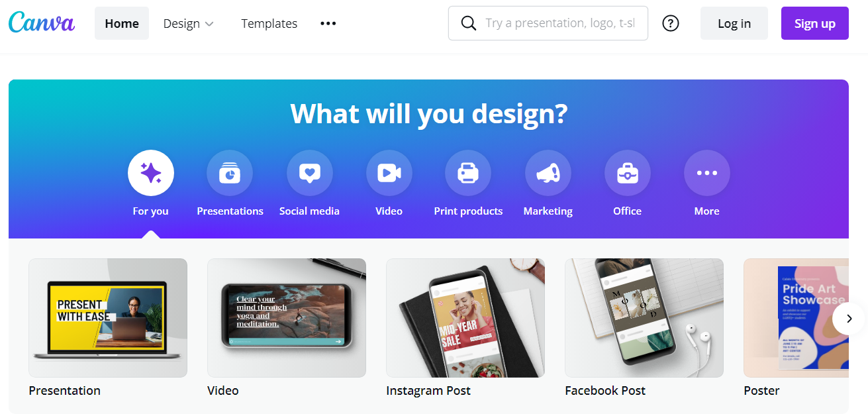Screen dimensions: 868x418
Task: Focus the search input field
Action: 548,23
